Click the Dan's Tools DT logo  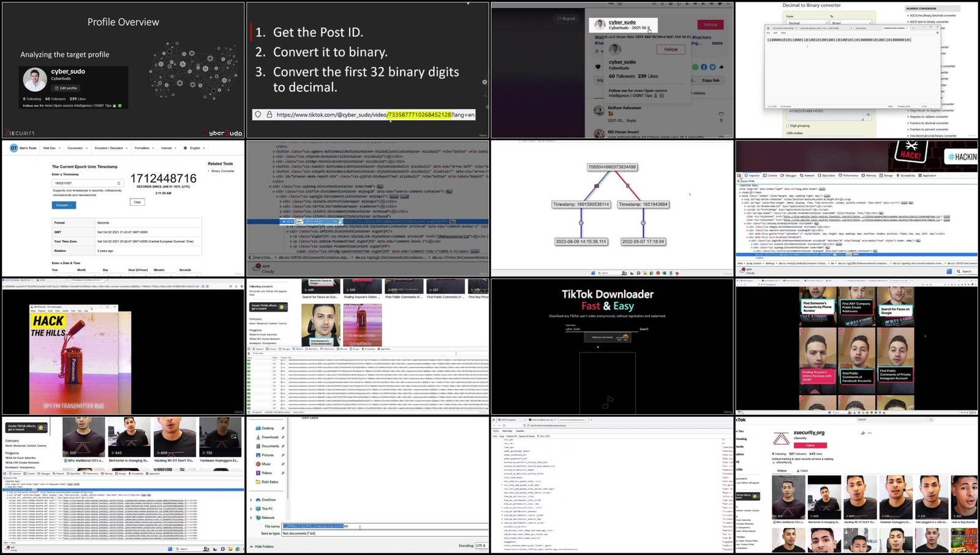[x=13, y=148]
